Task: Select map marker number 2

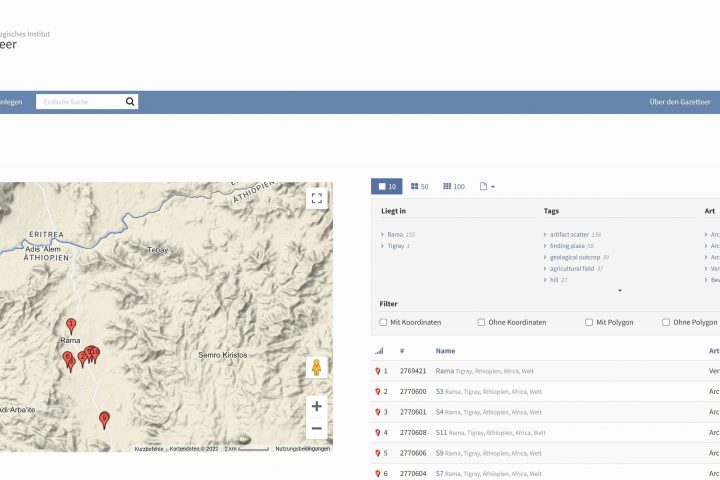Action: (82, 359)
